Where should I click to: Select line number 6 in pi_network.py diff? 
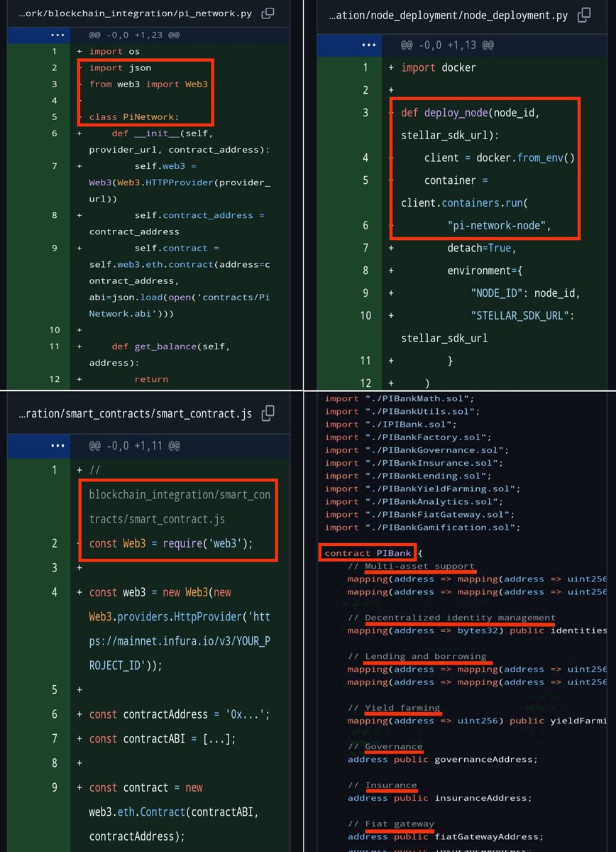(x=54, y=133)
